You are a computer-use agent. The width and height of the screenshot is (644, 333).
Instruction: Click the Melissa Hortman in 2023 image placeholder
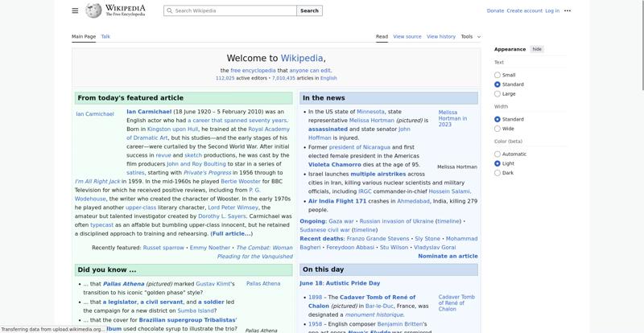(x=452, y=118)
